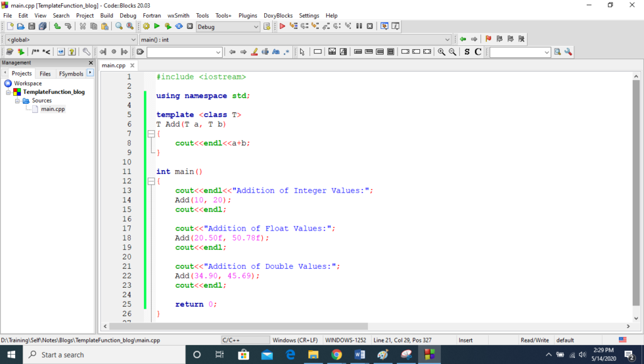
Task: Toggle a bookmark with the red flag icon
Action: pos(488,38)
